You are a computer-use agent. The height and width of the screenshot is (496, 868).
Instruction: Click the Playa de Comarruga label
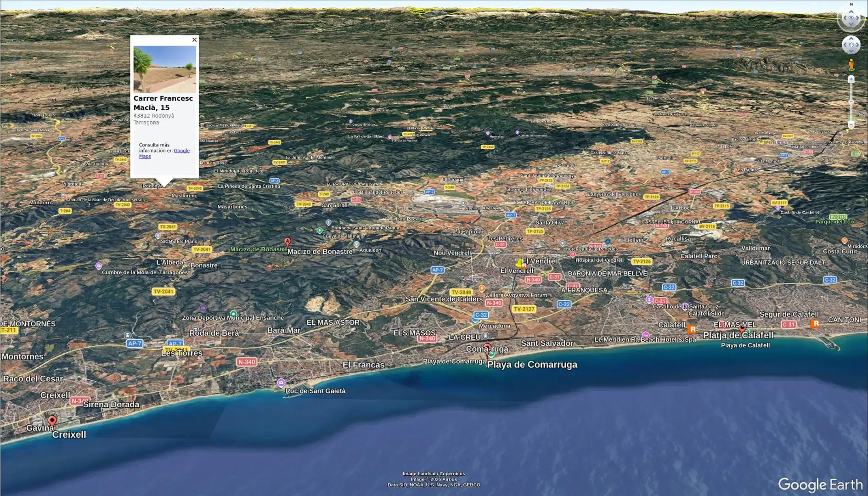point(532,365)
